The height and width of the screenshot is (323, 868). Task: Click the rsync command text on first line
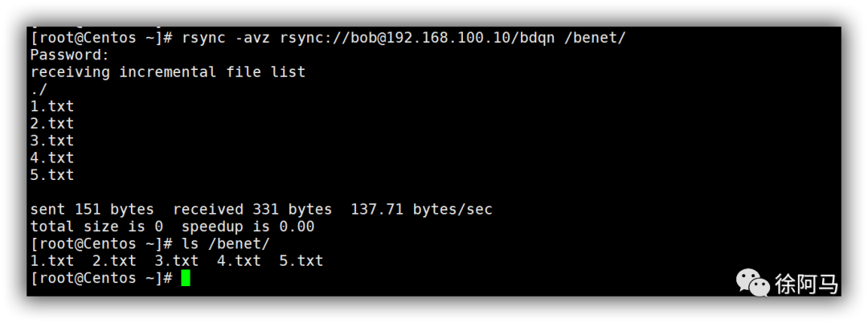pos(404,38)
